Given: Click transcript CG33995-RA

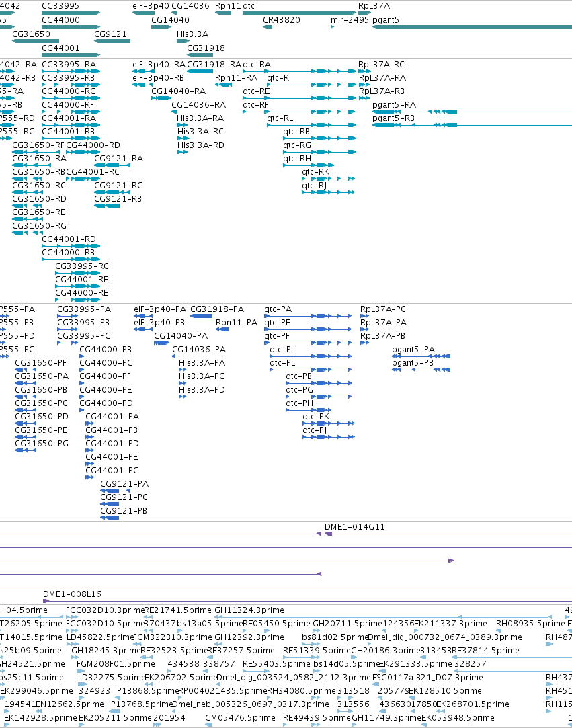Looking at the screenshot, I should [x=69, y=64].
